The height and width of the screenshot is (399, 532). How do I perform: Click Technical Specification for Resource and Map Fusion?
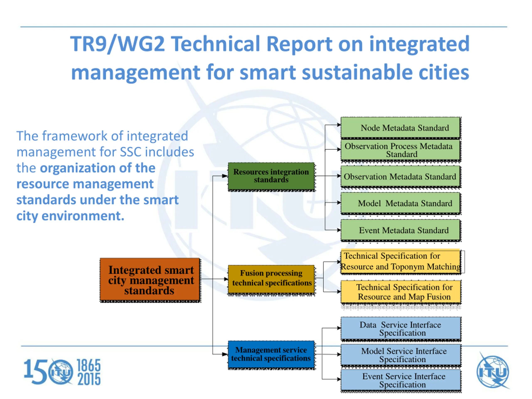[401, 292]
